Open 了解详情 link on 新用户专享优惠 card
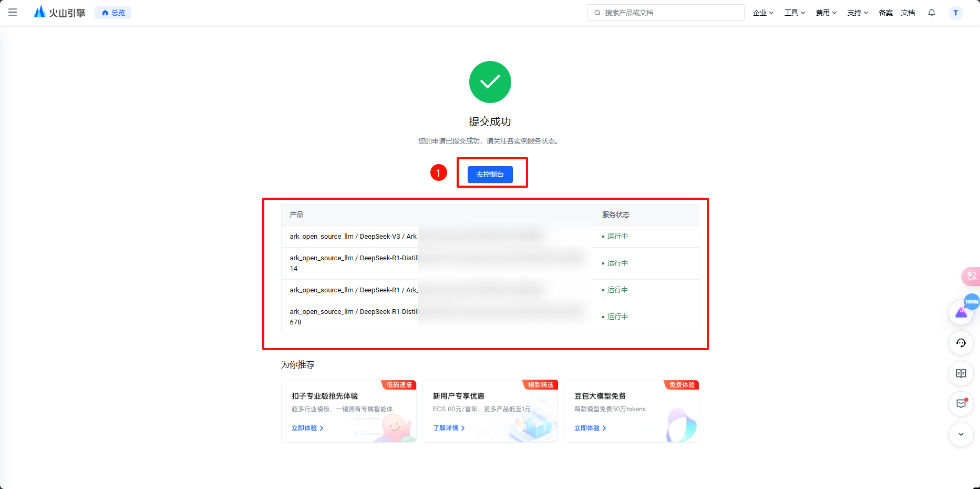980x489 pixels. 449,428
